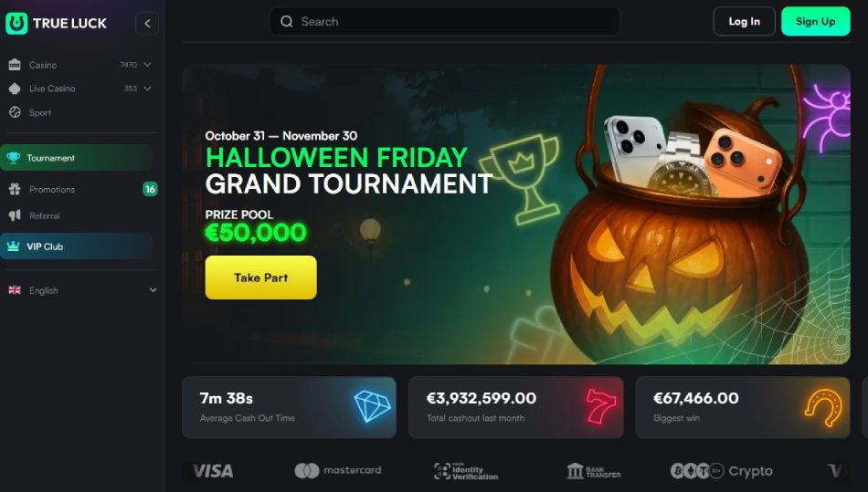
Task: Click the Referral megaphone icon
Action: 15,215
